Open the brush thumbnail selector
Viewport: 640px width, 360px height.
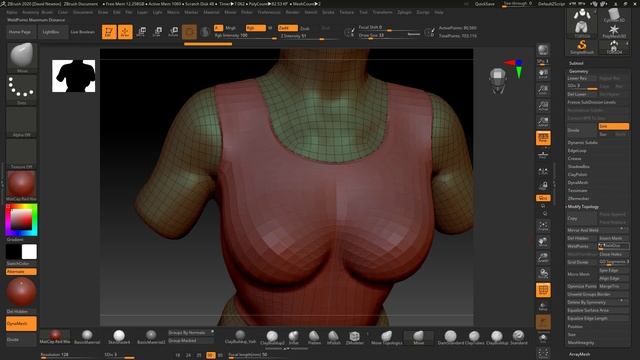22,57
